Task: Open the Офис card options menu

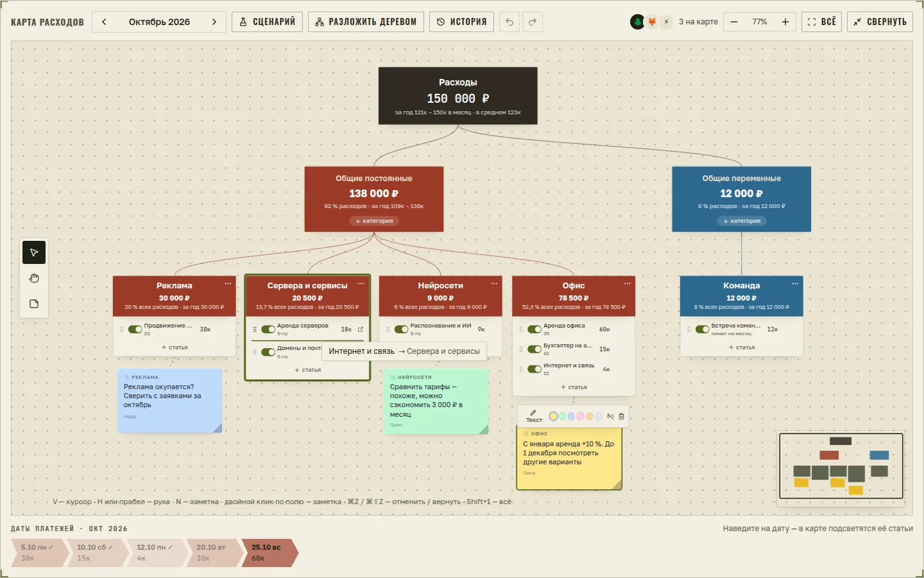Action: (x=627, y=284)
